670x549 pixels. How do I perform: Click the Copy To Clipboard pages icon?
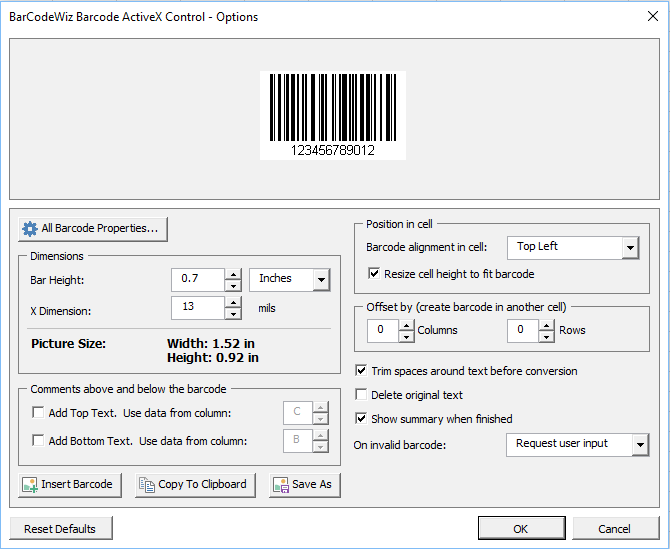(147, 485)
